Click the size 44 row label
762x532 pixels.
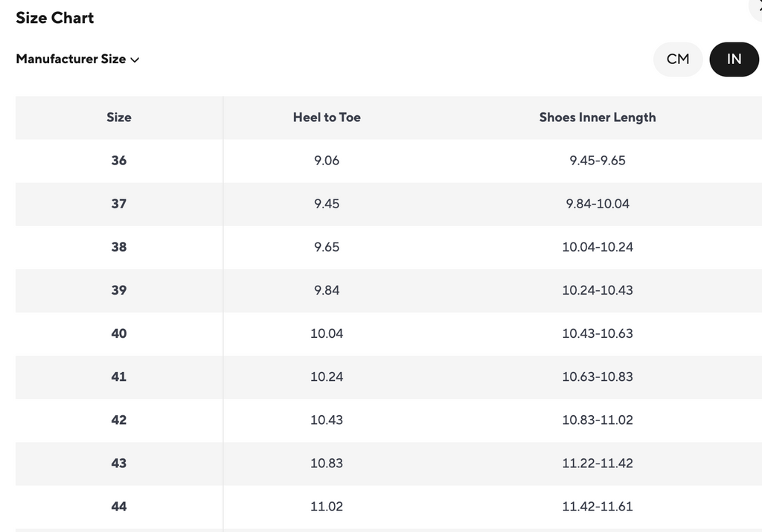click(x=119, y=506)
